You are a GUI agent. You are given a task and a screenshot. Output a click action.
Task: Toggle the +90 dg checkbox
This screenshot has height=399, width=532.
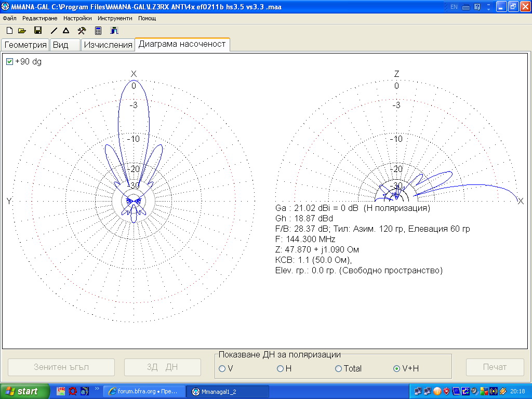pos(9,62)
